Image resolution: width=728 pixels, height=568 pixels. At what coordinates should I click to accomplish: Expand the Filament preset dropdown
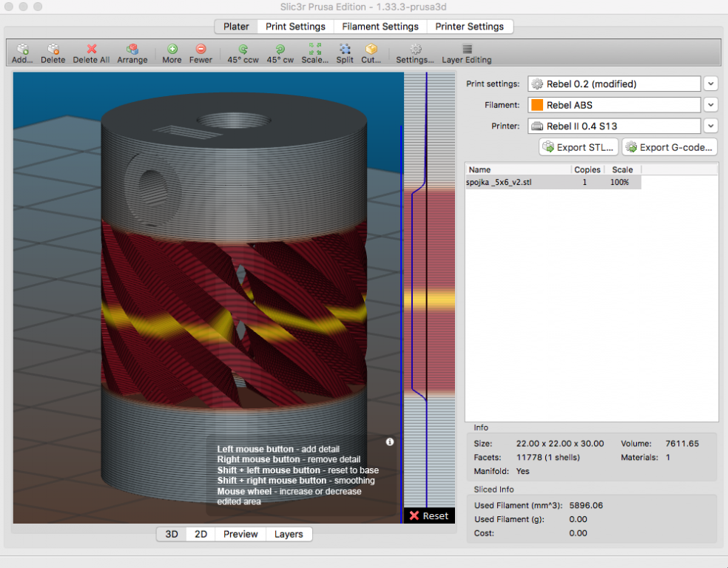coord(710,105)
